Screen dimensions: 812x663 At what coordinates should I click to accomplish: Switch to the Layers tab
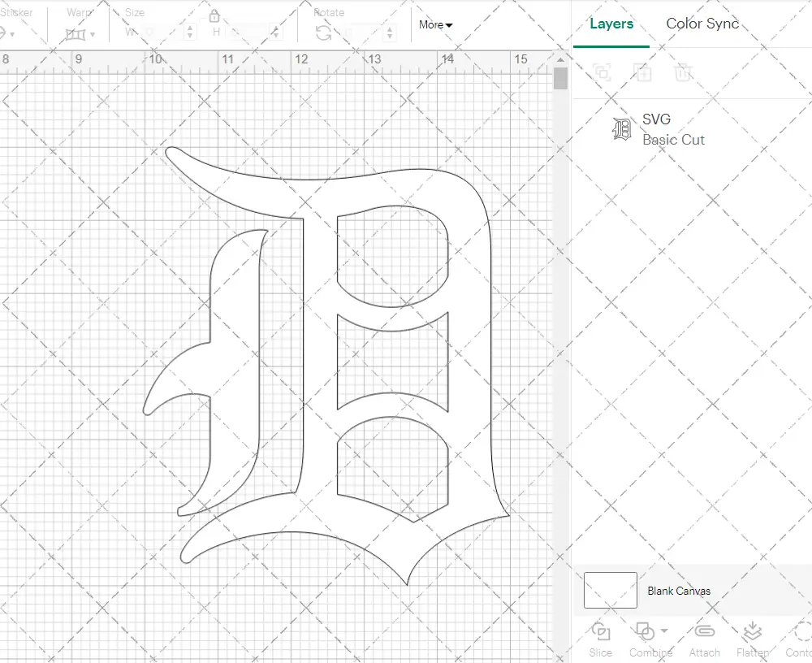[611, 24]
